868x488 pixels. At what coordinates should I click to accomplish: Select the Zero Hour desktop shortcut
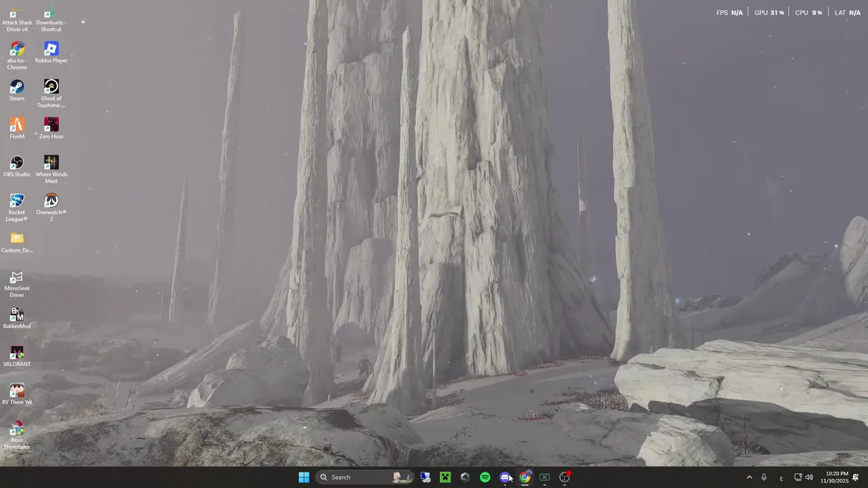pyautogui.click(x=51, y=129)
